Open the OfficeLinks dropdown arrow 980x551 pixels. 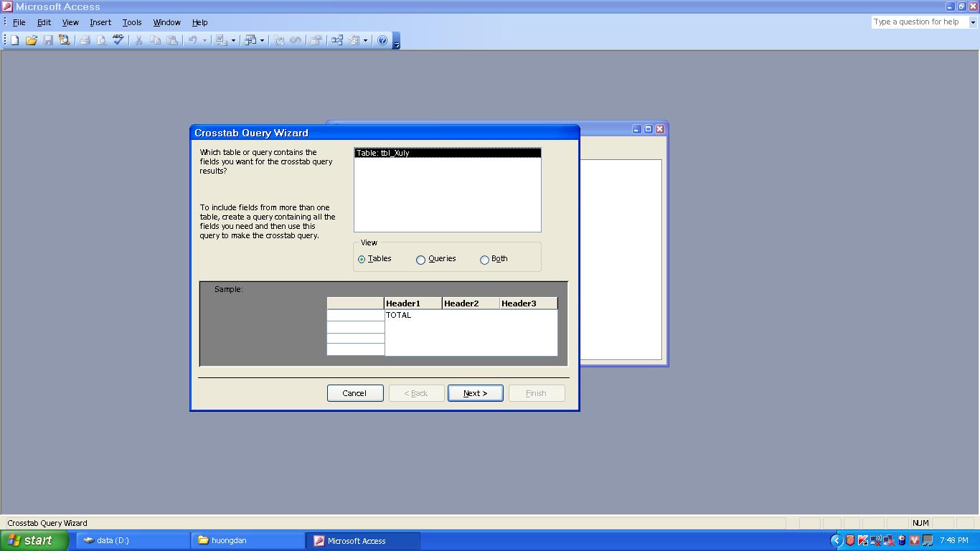coord(233,40)
